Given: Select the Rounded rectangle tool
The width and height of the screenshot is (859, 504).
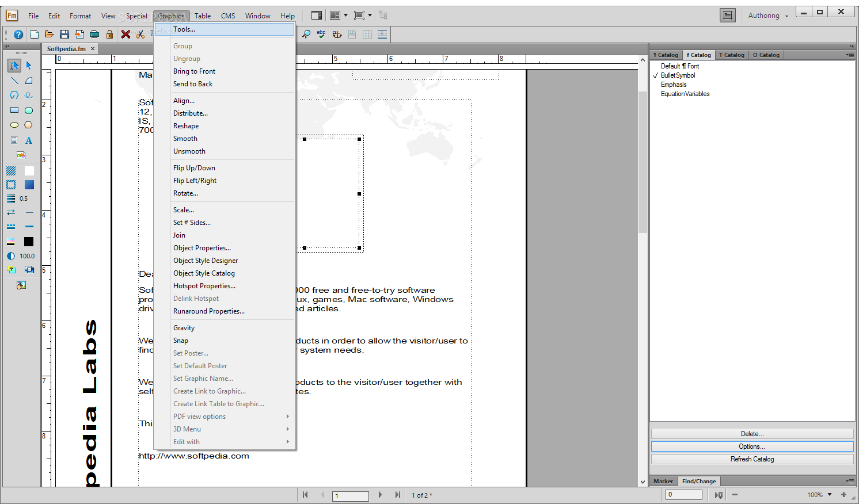Looking at the screenshot, I should [x=29, y=110].
